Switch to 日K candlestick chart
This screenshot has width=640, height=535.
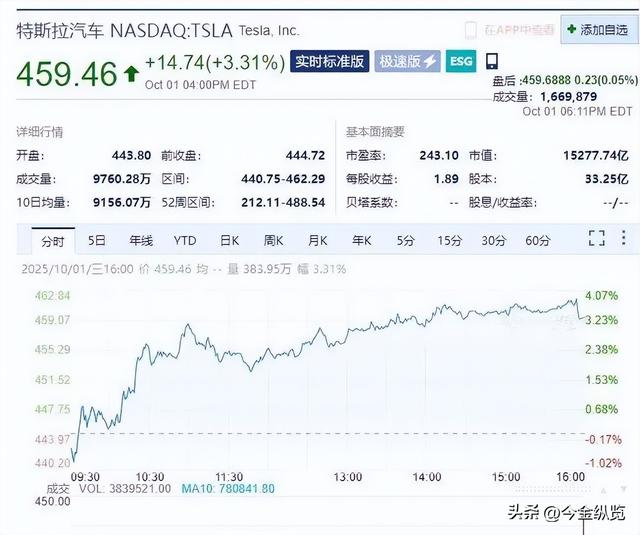[229, 240]
